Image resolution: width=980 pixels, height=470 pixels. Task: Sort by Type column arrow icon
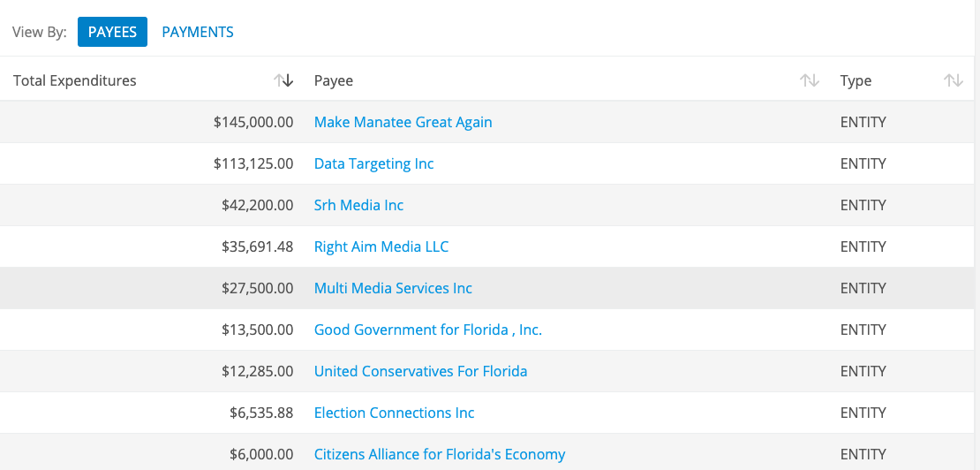click(x=954, y=80)
